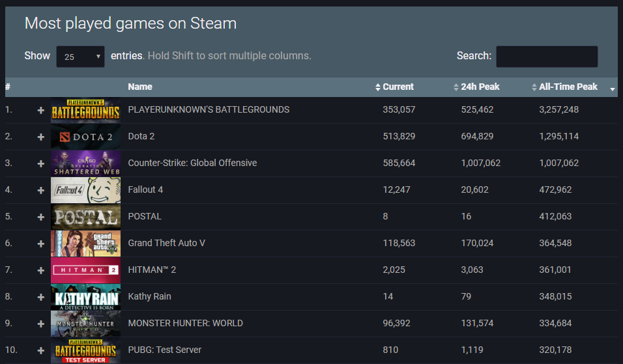The image size is (623, 364).
Task: Click the Search input field
Action: click(546, 57)
